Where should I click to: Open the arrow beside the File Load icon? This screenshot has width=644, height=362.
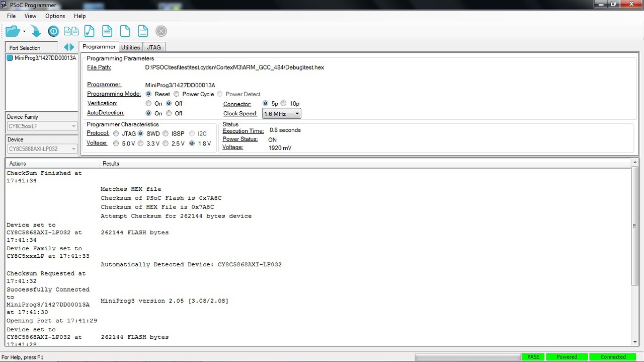24,32
